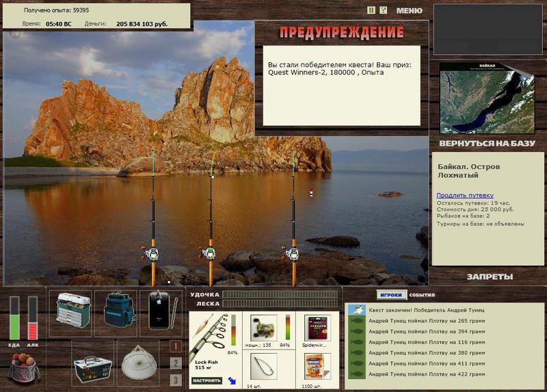Click the Spiderwire line package icon
The width and height of the screenshot is (547, 392).
[x=317, y=328]
